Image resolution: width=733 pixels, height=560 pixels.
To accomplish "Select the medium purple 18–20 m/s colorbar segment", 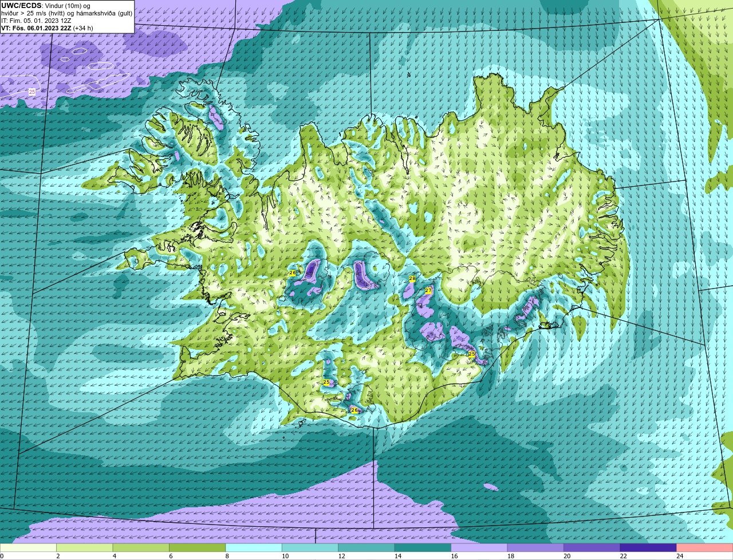I will point(536,547).
